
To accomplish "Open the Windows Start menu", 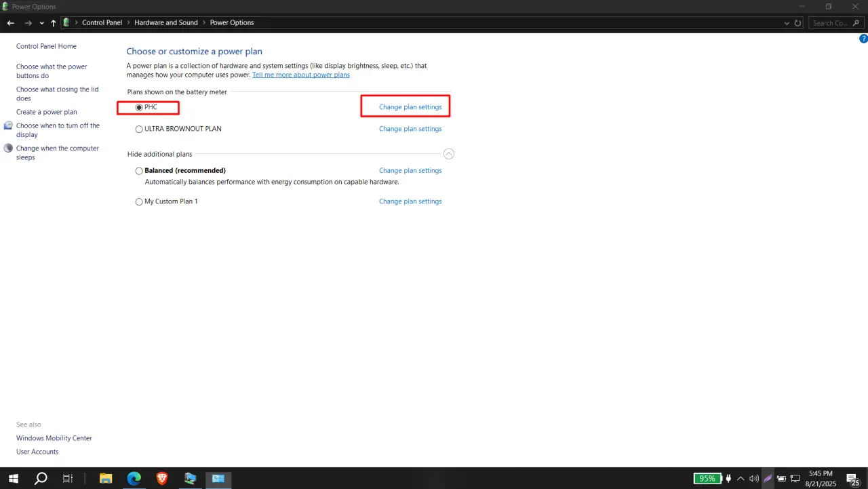I will (x=13, y=478).
